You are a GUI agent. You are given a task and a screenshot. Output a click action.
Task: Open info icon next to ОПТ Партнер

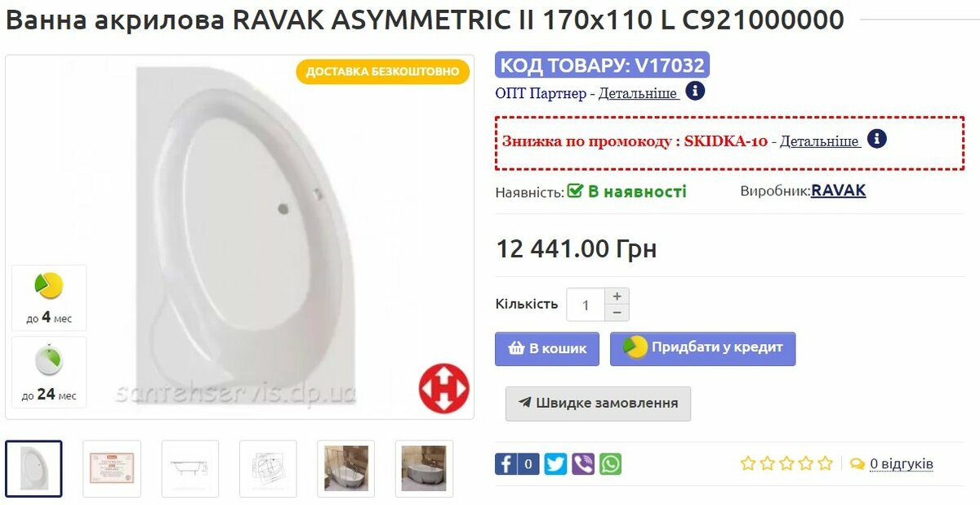[695, 91]
